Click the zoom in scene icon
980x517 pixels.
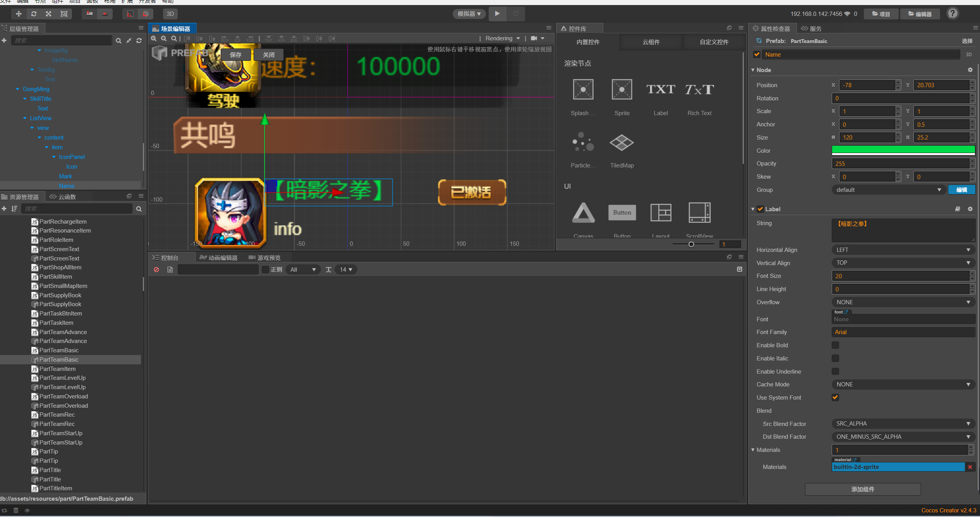(x=154, y=38)
